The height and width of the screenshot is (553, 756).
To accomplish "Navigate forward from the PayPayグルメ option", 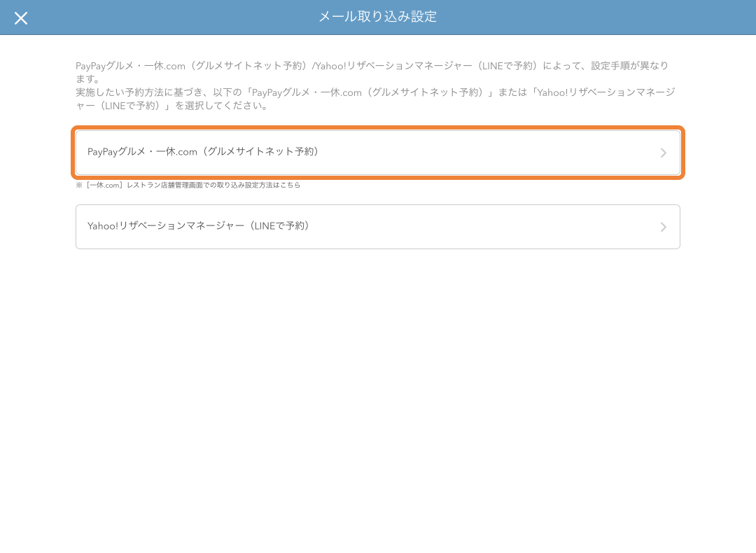I will click(663, 152).
